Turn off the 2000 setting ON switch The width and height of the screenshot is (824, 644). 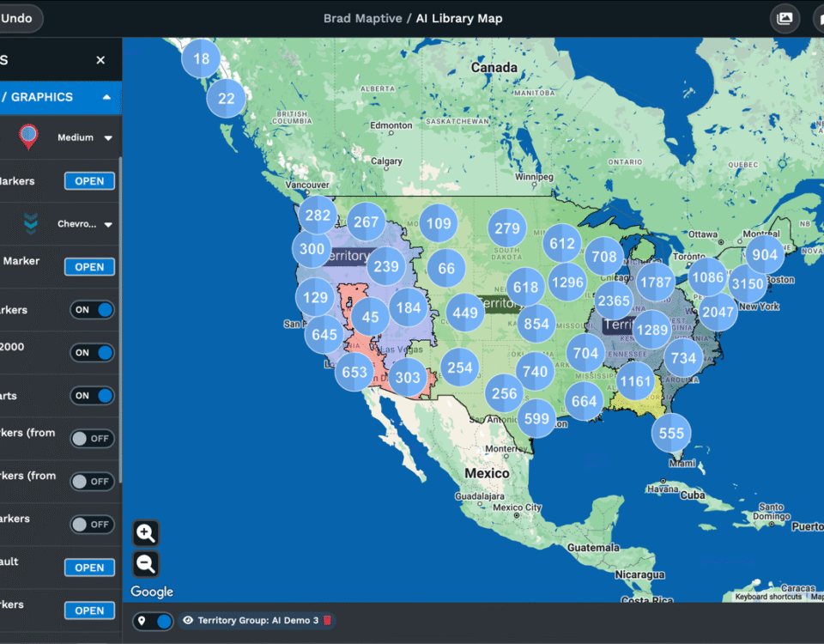coord(92,353)
